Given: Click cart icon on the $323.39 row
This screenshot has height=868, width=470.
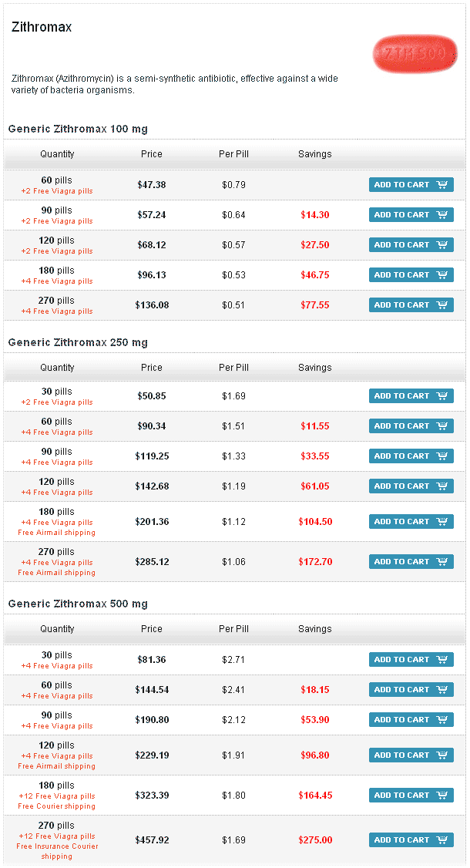Looking at the screenshot, I should [x=442, y=796].
